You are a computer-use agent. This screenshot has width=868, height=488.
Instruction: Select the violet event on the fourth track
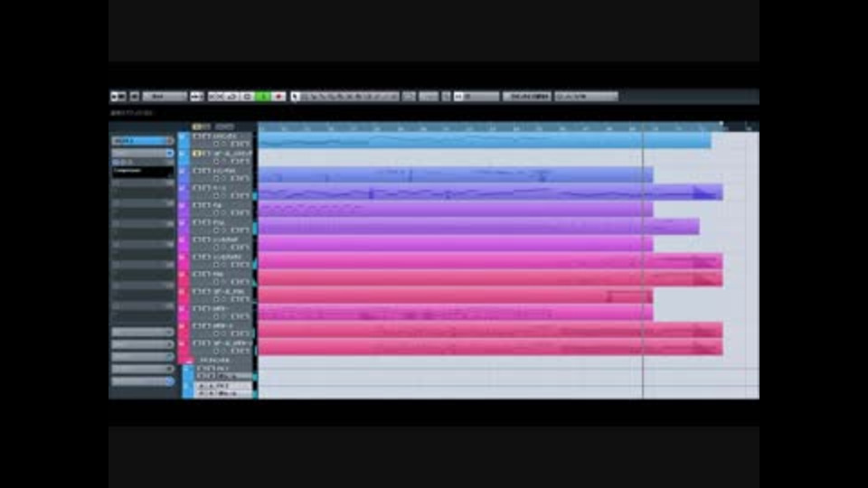pos(490,192)
